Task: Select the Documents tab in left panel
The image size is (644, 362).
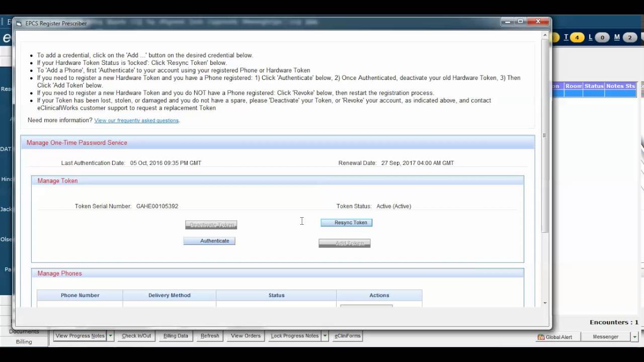Action: tap(24, 331)
